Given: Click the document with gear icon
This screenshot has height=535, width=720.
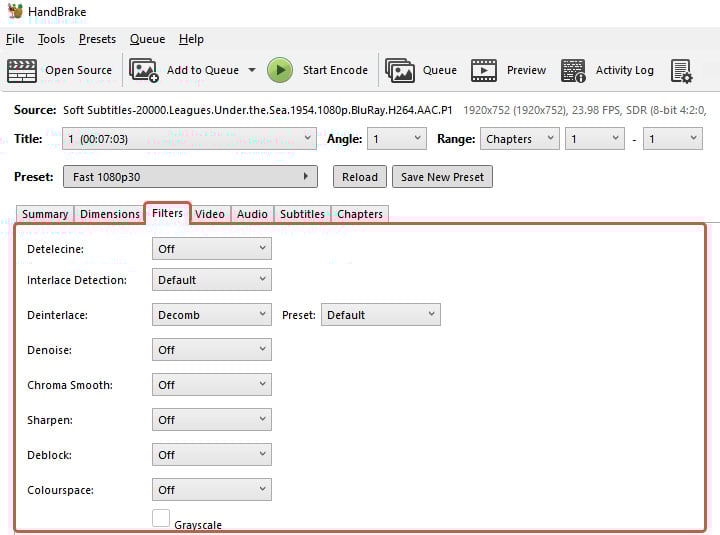Looking at the screenshot, I should click(x=681, y=71).
